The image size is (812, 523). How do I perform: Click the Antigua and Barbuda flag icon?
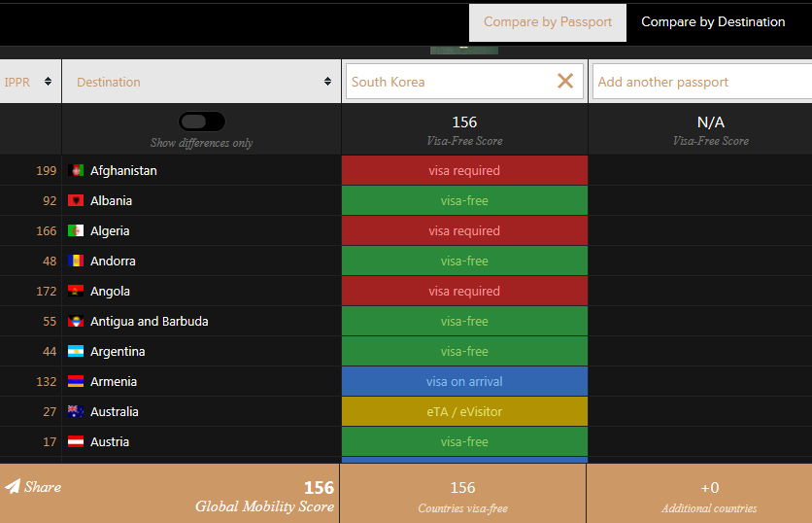click(x=76, y=322)
